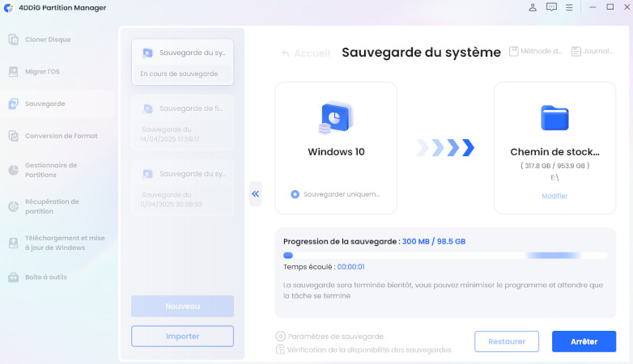Click the Windows 10 system disk icon

click(x=336, y=117)
